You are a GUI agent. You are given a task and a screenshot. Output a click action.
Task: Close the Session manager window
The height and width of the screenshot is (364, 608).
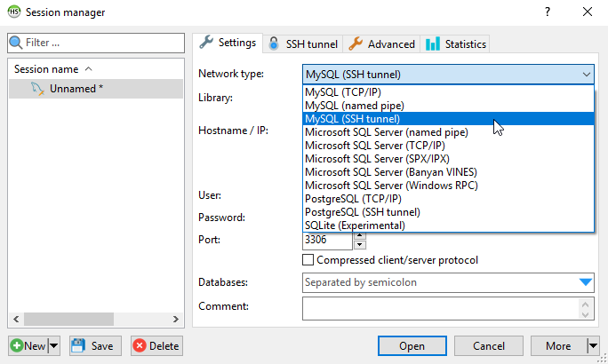(588, 12)
